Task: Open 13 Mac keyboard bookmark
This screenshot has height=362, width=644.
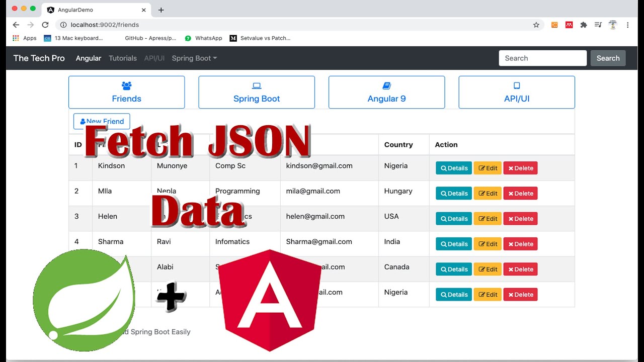Action: click(x=73, y=38)
